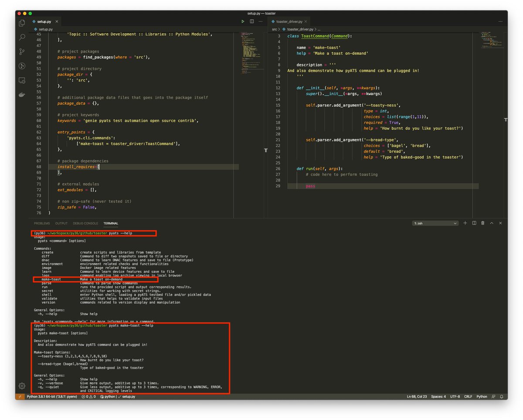
Task: Open the DEBUG CONSOLE panel tab
Action: [x=86, y=223]
